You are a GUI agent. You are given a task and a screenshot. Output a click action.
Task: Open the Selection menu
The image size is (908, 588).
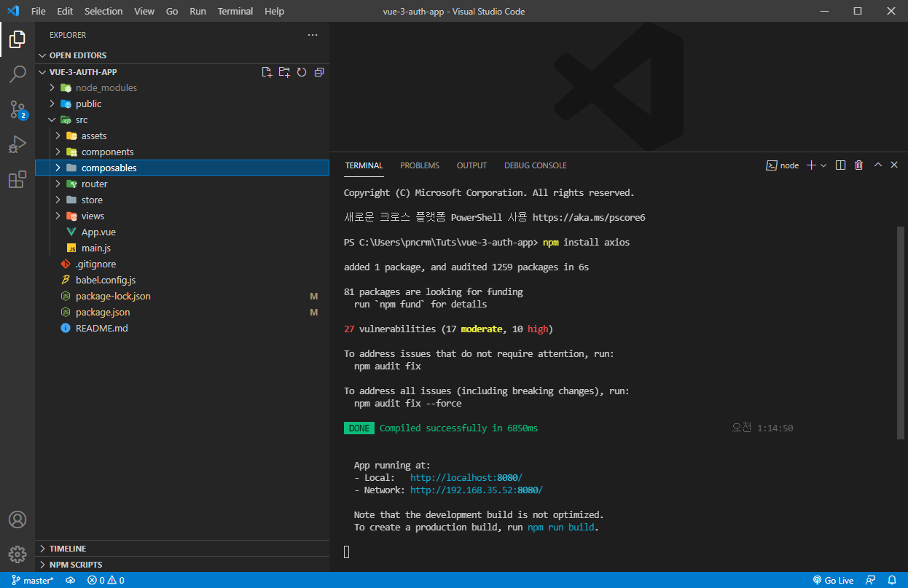[103, 11]
